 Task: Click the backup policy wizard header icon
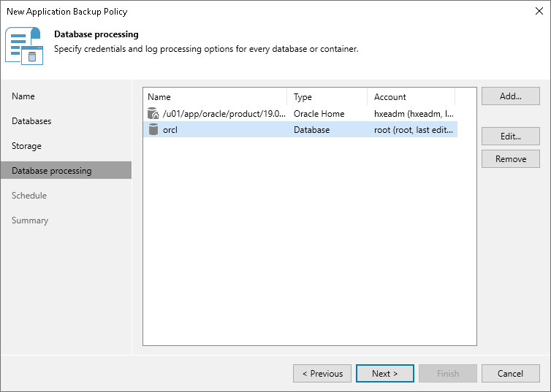point(24,46)
